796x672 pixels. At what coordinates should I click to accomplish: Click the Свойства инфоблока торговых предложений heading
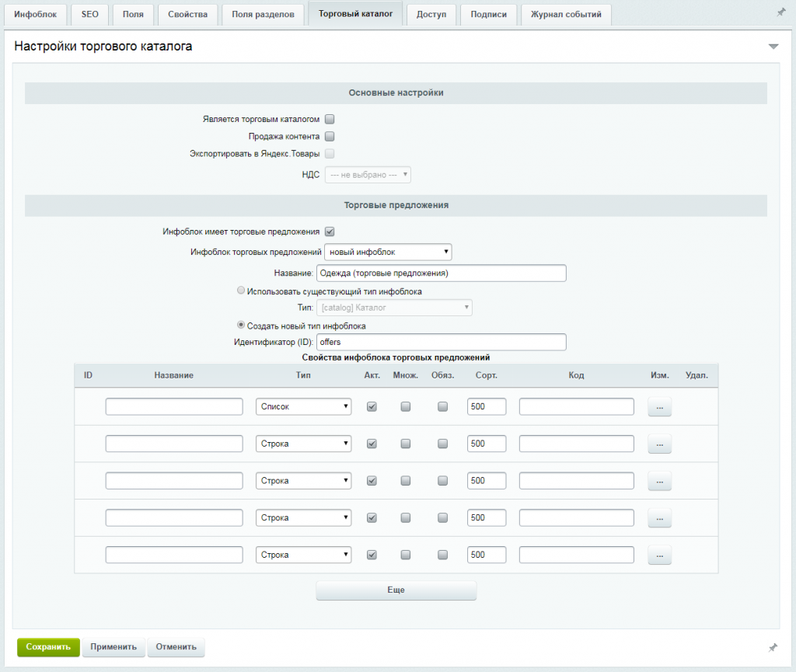(396, 357)
